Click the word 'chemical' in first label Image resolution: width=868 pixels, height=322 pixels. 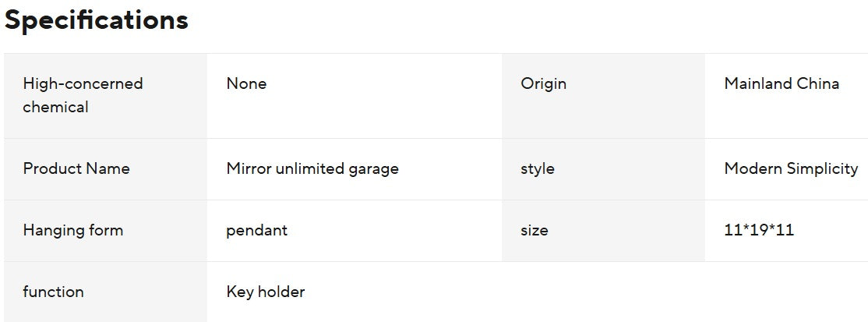click(x=55, y=107)
